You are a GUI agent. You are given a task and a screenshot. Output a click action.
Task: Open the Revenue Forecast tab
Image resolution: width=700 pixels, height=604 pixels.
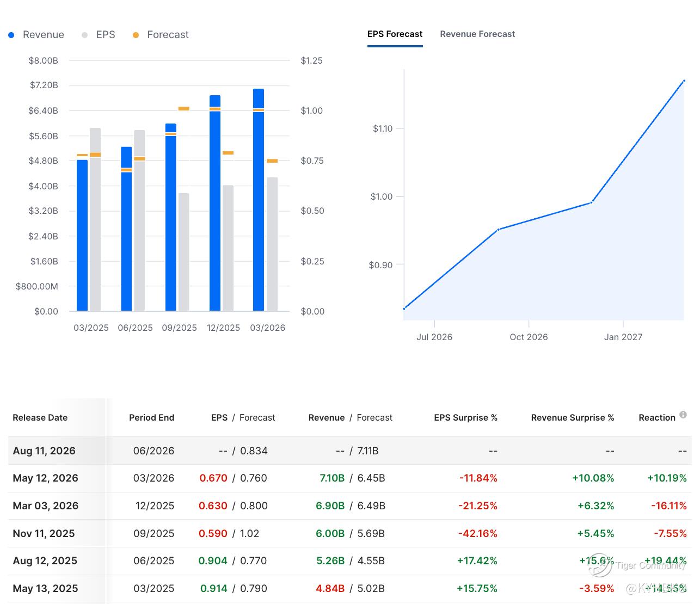coord(477,34)
